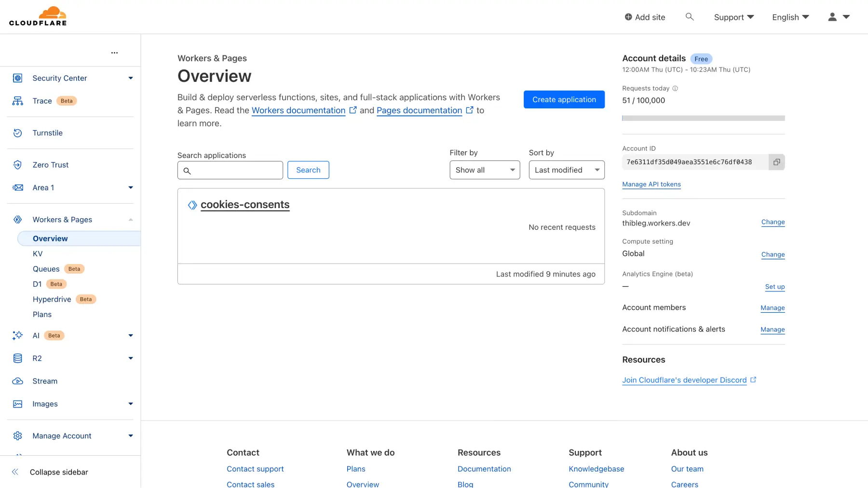
Task: Open the Pages documentation link
Action: pos(419,110)
